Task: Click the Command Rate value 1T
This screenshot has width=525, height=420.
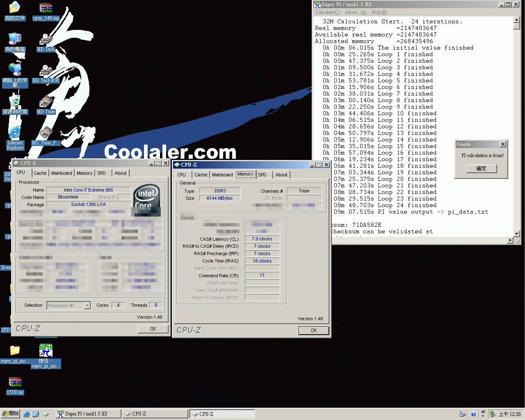Action: (x=262, y=276)
